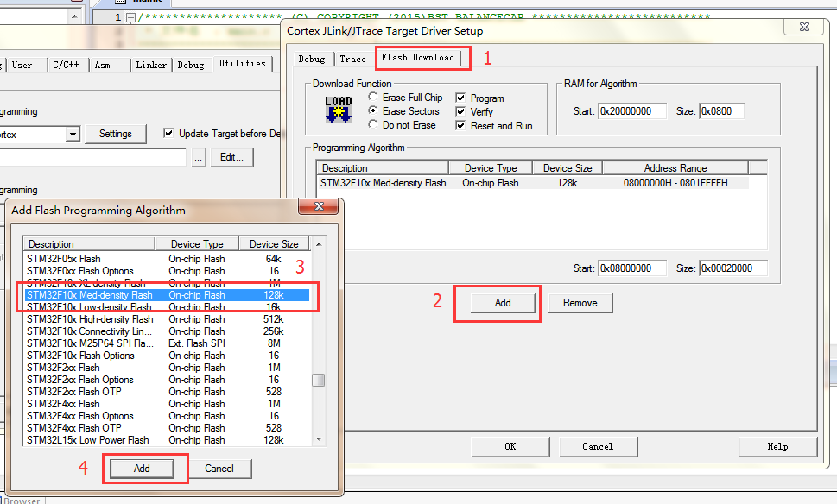Select STM32F10x Med-density Flash in add list
The image size is (837, 504).
(167, 295)
